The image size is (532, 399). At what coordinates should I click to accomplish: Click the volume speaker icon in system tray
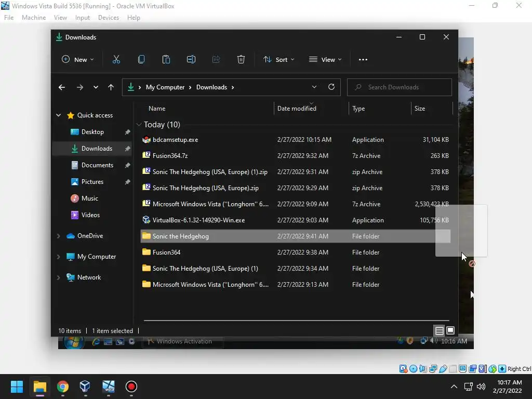(x=481, y=387)
